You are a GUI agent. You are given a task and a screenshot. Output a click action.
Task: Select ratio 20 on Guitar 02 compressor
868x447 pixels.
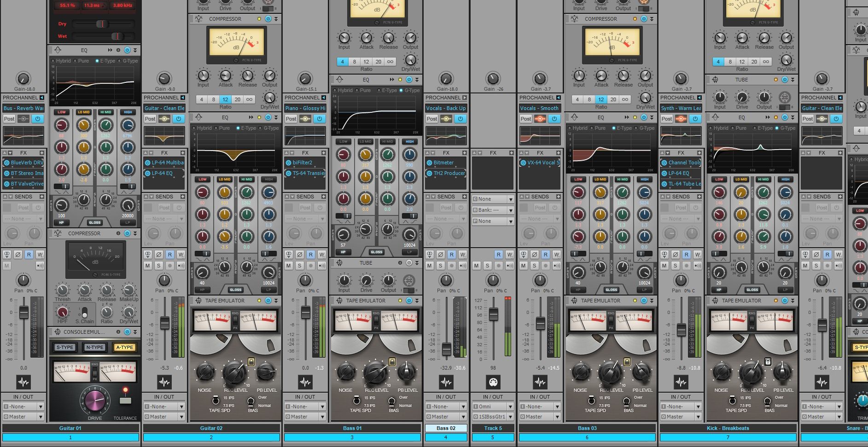click(238, 99)
